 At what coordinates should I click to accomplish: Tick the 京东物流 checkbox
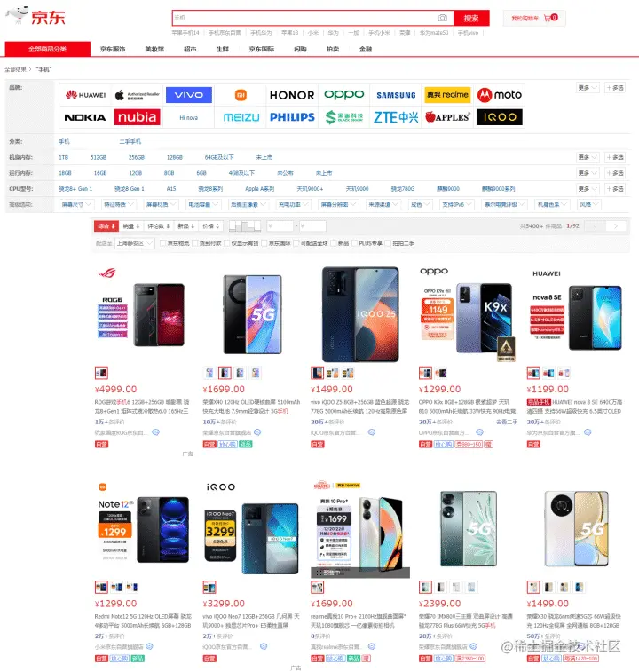(163, 243)
